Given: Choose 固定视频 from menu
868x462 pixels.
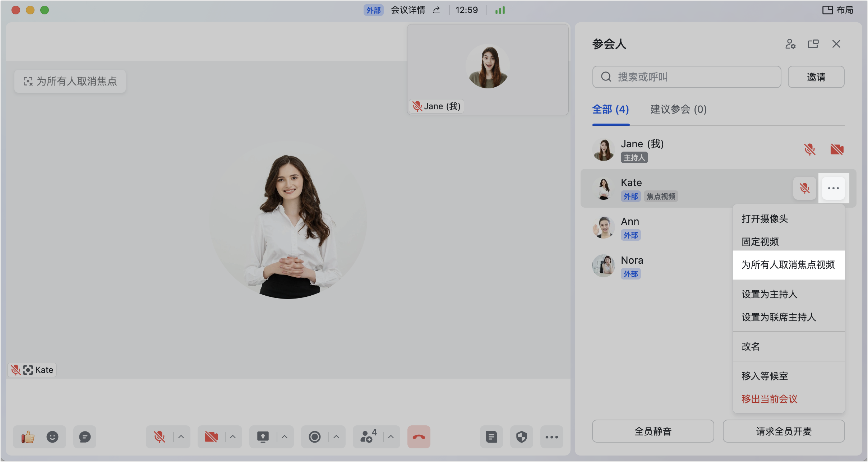Looking at the screenshot, I should [789, 242].
